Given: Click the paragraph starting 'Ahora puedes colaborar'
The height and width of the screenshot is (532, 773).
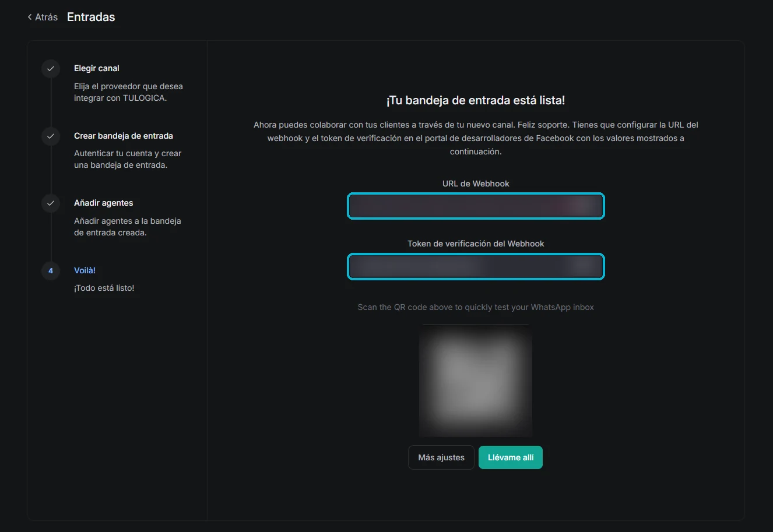Looking at the screenshot, I should point(476,138).
